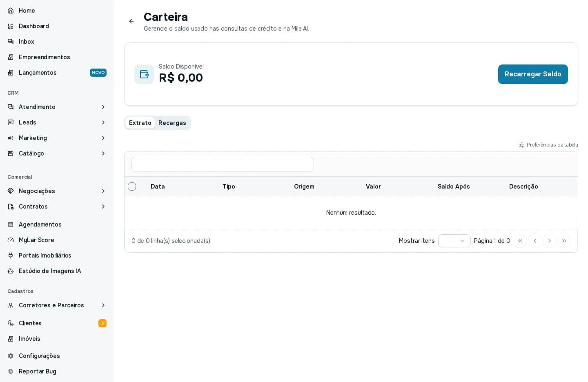
Task: Expand the Corretores e Parceiros chevron
Action: tap(103, 305)
